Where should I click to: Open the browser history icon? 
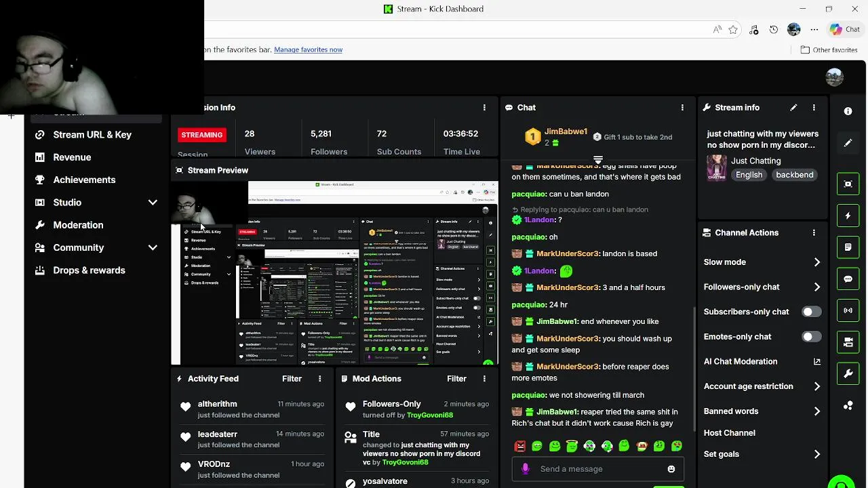coord(774,30)
